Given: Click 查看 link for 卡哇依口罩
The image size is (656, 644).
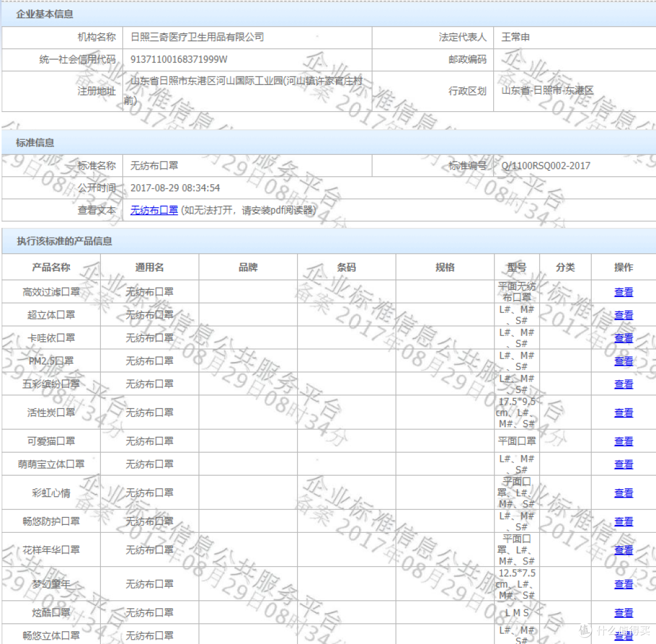Looking at the screenshot, I should tap(623, 338).
